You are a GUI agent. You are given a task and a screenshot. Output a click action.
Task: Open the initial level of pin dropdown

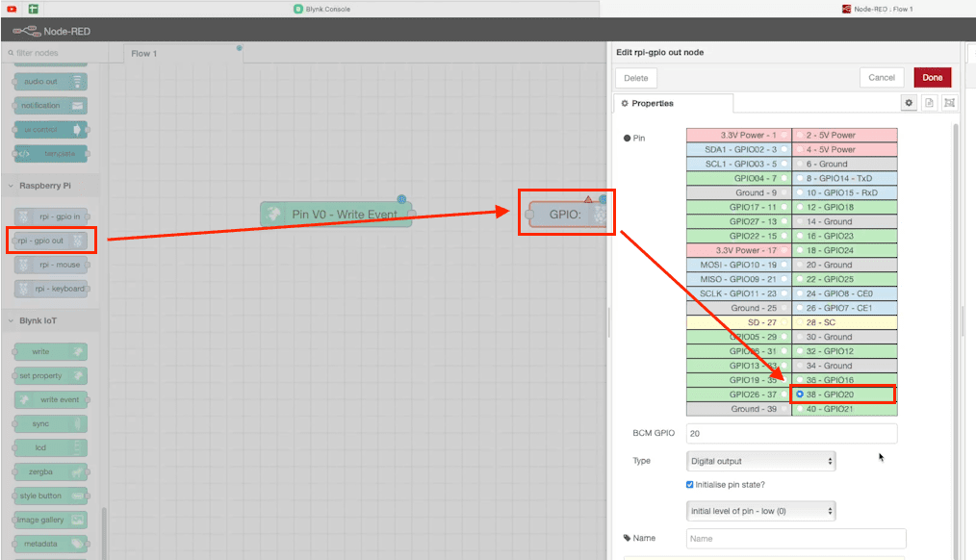[x=760, y=511]
